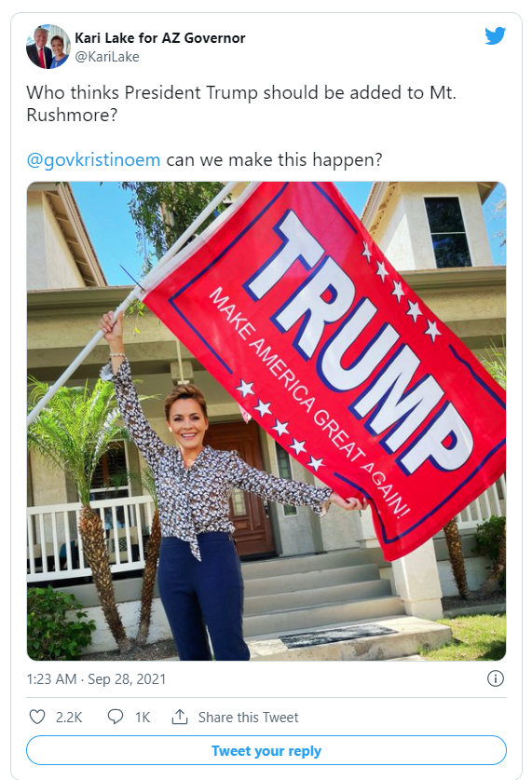Image resolution: width=532 pixels, height=780 pixels.
Task: Click the Share this Tweet text
Action: coord(248,718)
